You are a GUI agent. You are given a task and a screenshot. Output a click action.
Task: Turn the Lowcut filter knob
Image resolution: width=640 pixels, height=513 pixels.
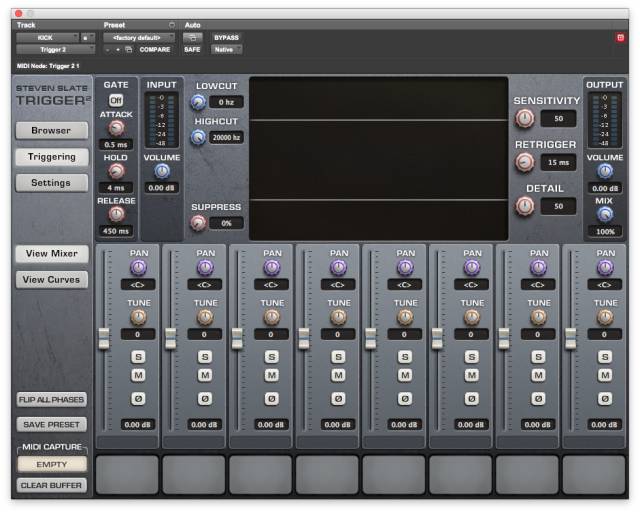198,102
